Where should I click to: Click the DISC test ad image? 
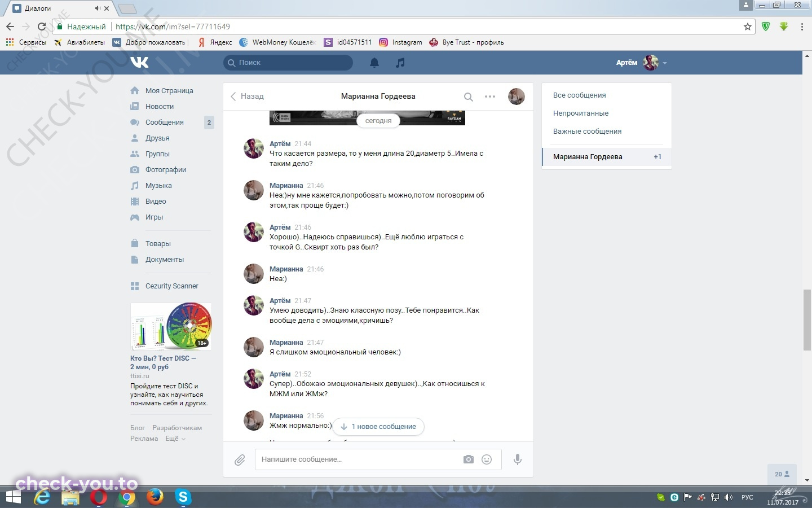pos(171,327)
